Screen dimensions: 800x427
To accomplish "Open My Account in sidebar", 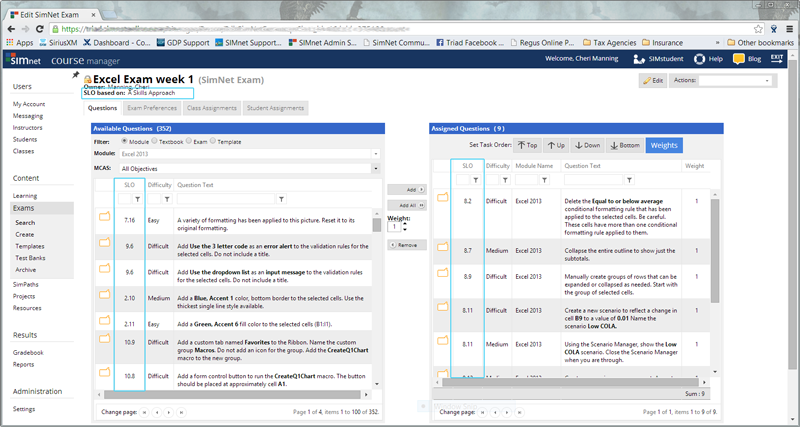I will point(29,104).
